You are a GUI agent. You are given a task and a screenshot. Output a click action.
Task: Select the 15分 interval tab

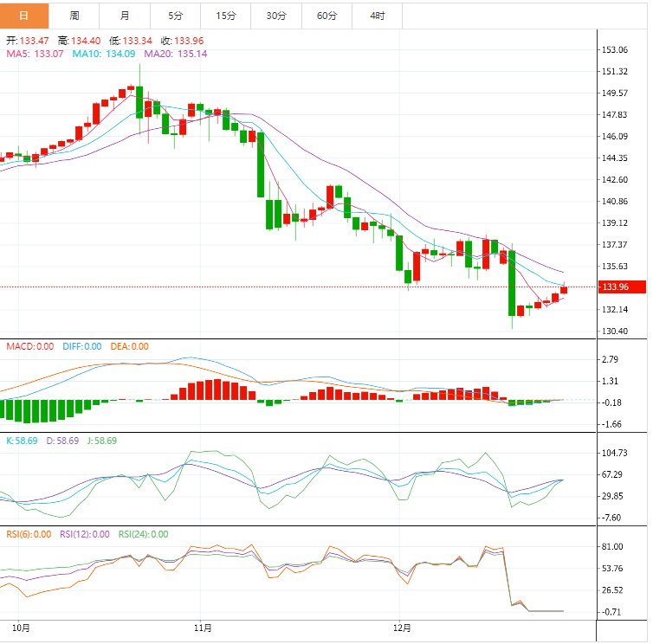(x=226, y=16)
